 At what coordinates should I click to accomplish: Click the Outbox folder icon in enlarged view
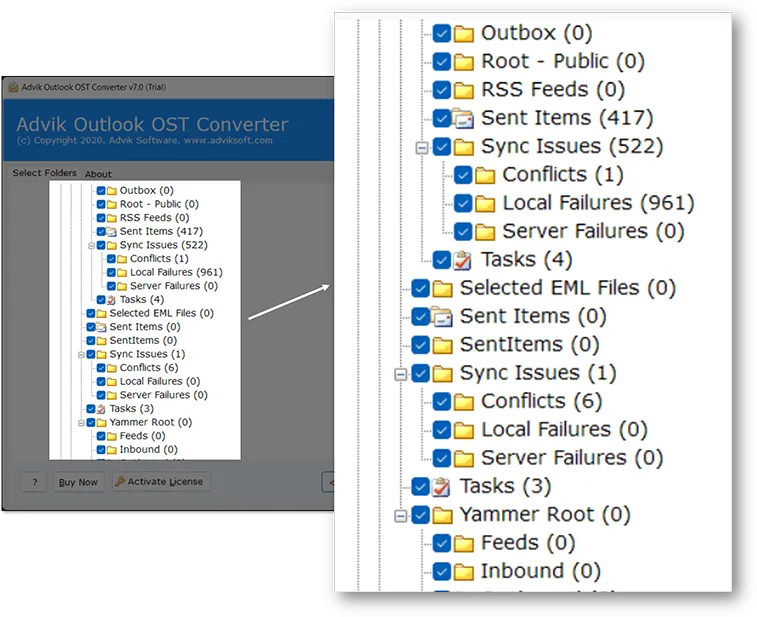point(464,33)
